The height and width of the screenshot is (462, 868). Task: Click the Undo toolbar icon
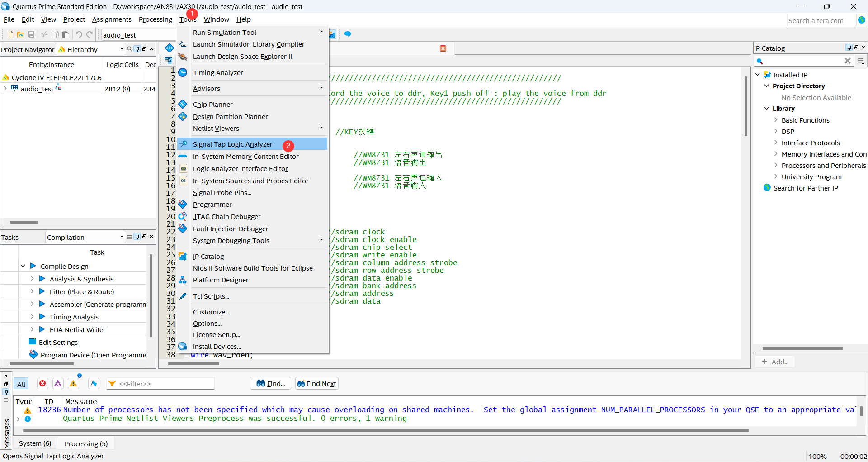79,34
